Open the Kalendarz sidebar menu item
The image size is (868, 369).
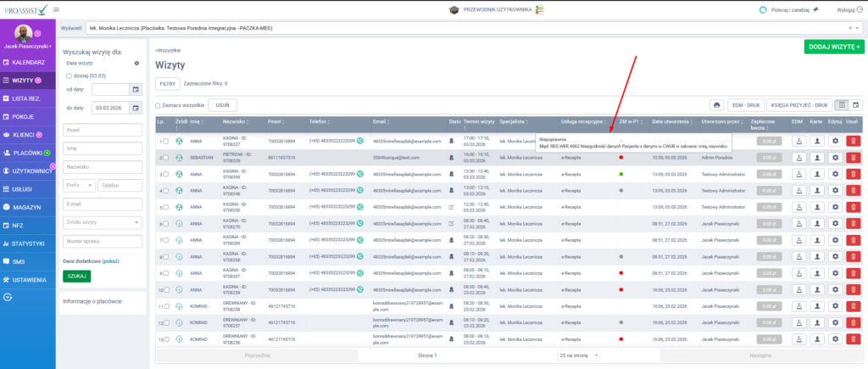[x=28, y=64]
